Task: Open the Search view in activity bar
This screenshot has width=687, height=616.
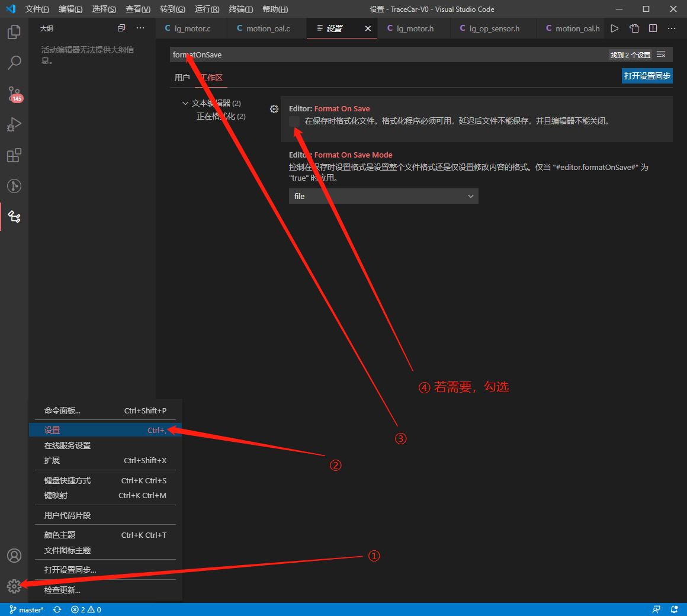Action: coord(14,63)
